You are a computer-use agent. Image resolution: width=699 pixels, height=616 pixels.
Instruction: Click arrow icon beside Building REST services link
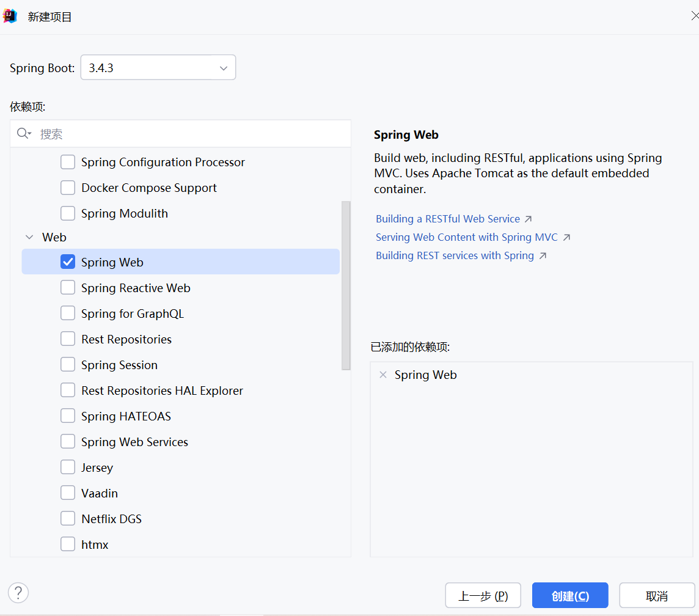click(543, 255)
